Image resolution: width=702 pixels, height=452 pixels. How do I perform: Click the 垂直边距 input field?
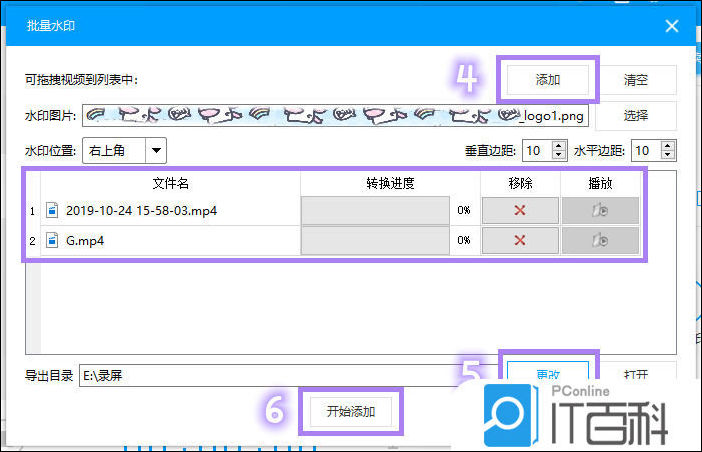tap(537, 150)
